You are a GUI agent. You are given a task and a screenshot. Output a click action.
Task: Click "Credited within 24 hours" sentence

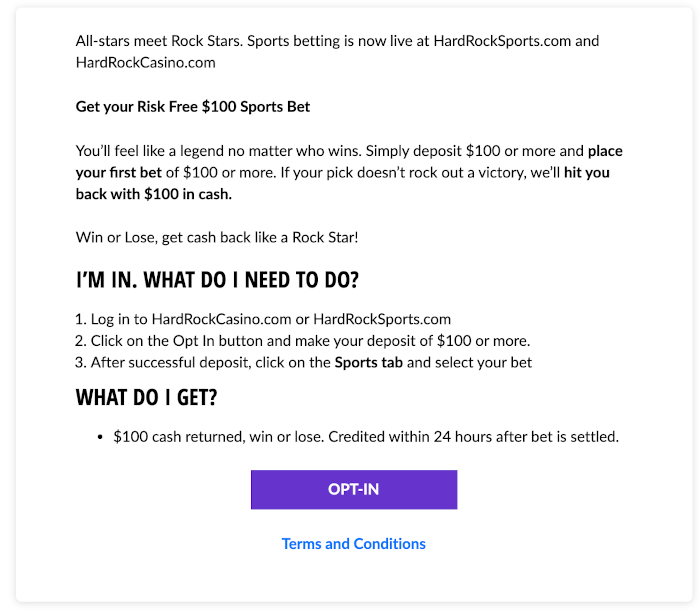tap(474, 437)
